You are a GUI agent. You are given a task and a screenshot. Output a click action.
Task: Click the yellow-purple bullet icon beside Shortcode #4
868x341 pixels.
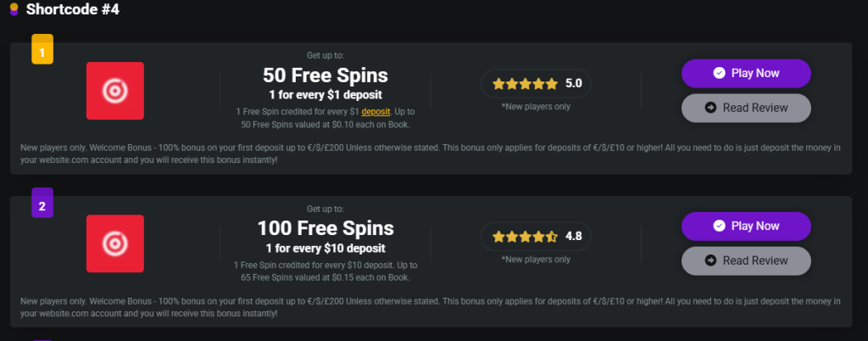[x=14, y=9]
